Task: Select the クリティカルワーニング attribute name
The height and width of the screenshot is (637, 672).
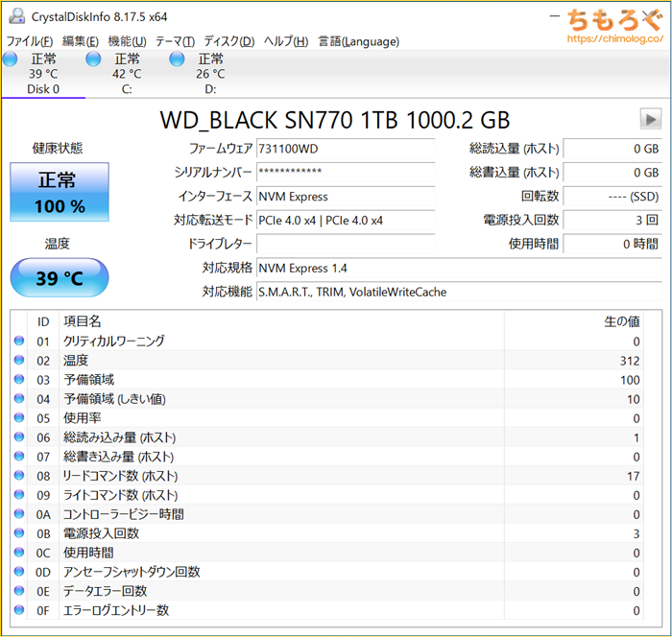Action: pos(114,341)
